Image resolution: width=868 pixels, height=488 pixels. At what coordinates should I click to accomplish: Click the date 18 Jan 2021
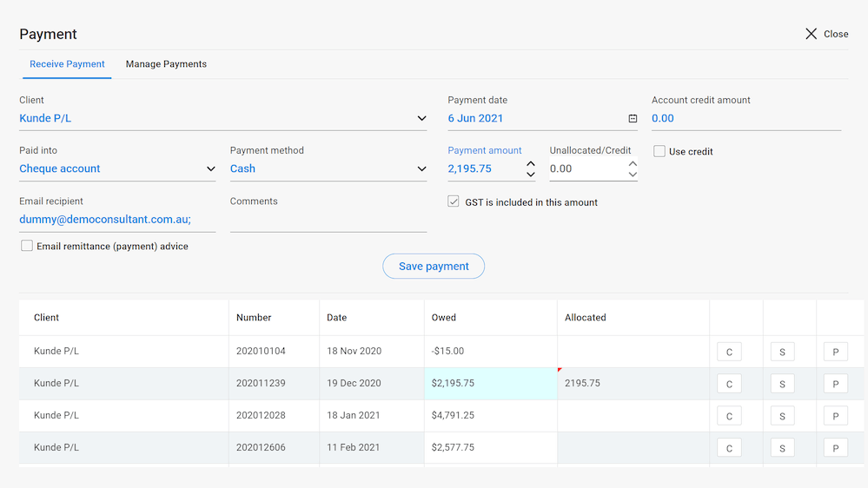tap(353, 415)
